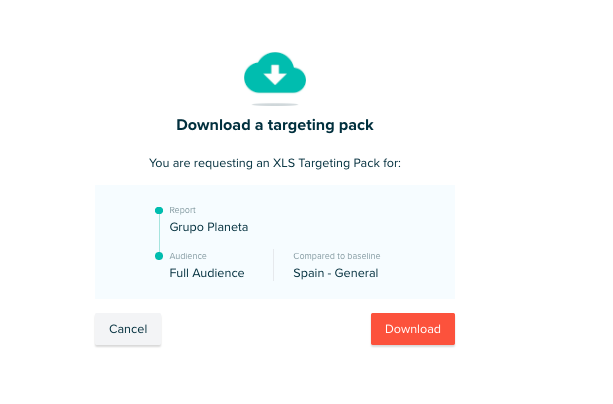Click the XLS Targeting Pack request sentence
Screen dimensions: 613x404
274,162
